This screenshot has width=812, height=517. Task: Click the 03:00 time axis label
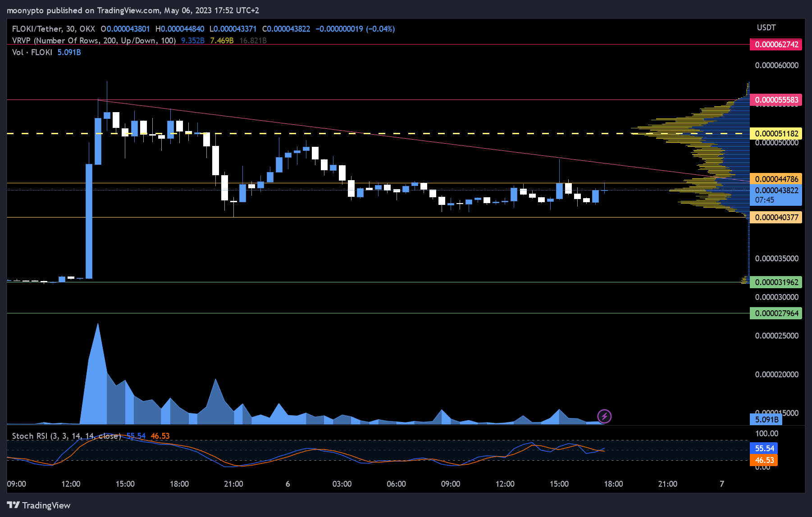tap(342, 484)
